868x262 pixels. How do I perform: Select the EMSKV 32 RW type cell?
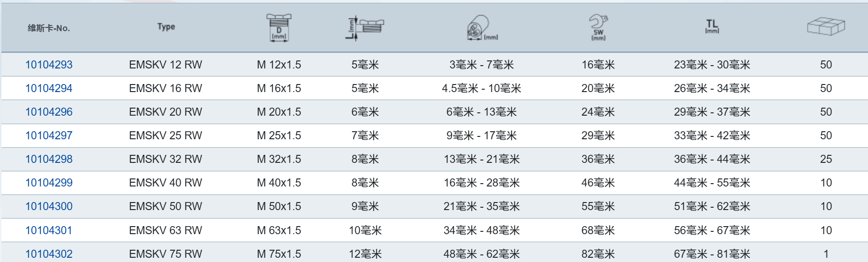(x=165, y=159)
